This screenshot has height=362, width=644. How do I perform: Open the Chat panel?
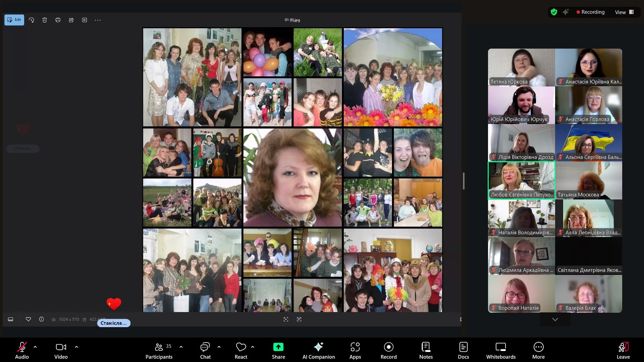pyautogui.click(x=205, y=350)
